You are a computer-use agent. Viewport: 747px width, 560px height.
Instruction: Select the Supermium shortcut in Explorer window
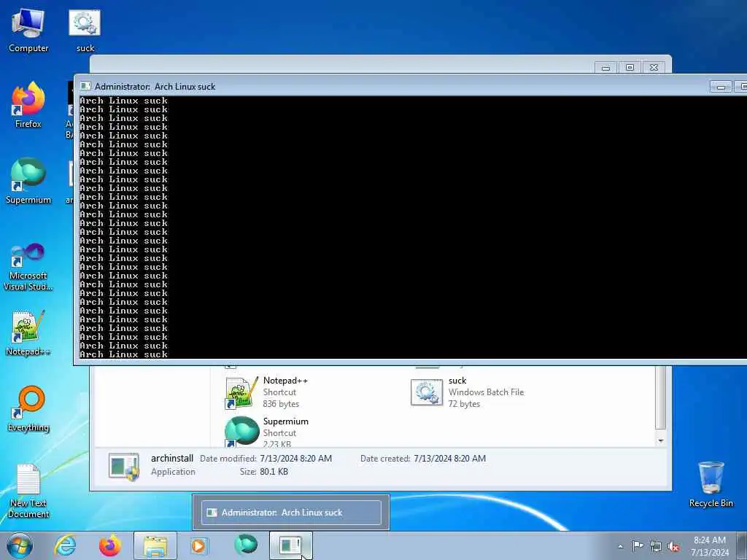(267, 432)
